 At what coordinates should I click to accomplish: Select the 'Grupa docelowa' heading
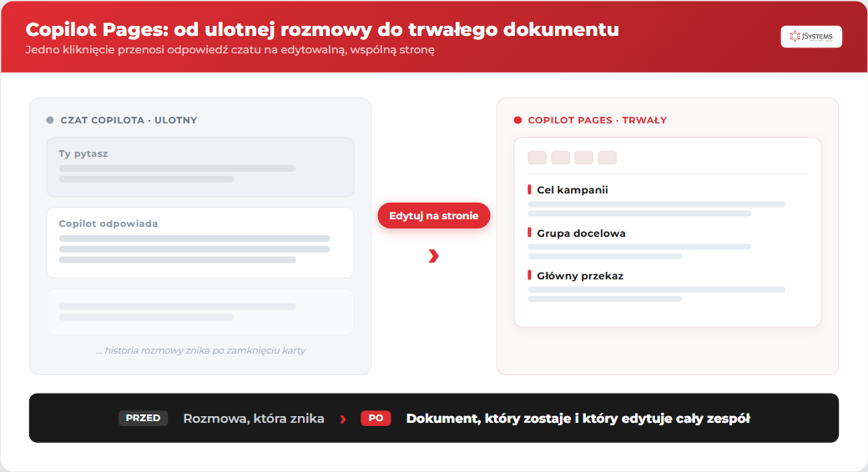pos(581,233)
